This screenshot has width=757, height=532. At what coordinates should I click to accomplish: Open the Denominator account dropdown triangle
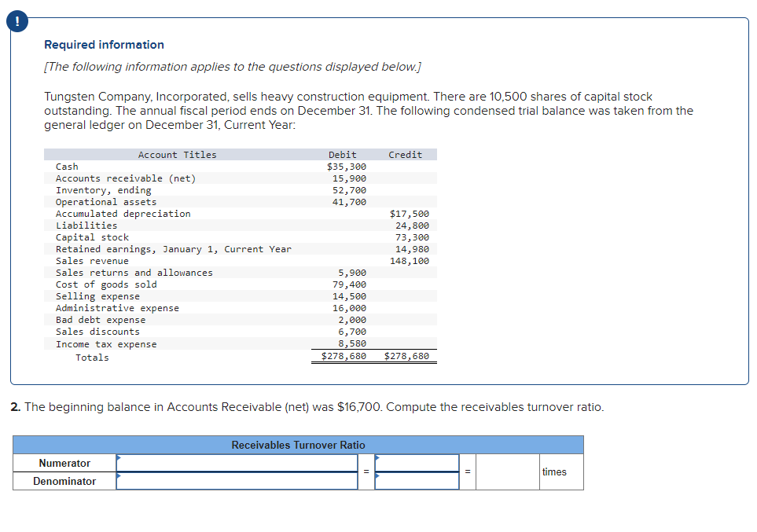click(x=118, y=475)
